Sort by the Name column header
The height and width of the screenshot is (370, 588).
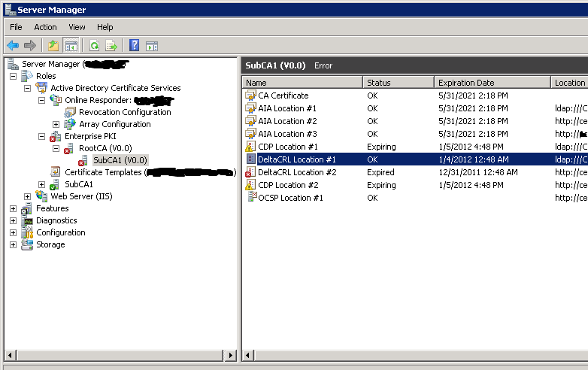[302, 83]
